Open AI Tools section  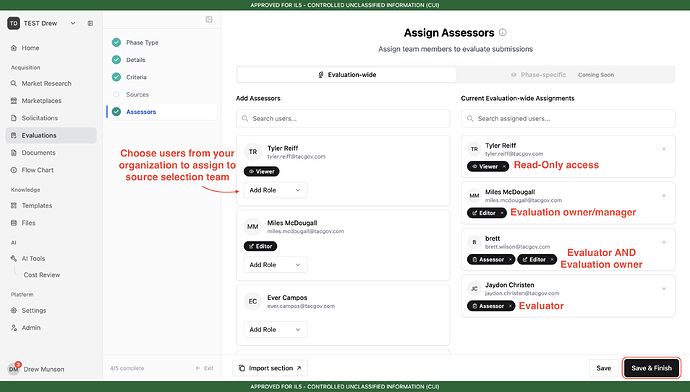[x=33, y=259]
